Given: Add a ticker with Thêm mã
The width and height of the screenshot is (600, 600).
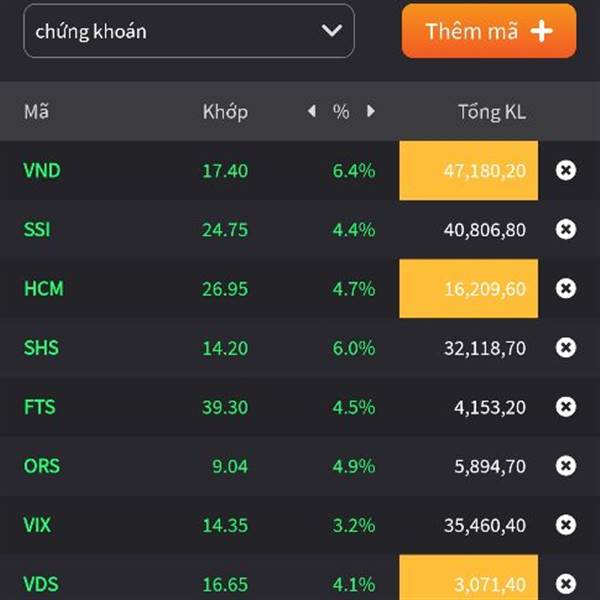Looking at the screenshot, I should click(489, 31).
